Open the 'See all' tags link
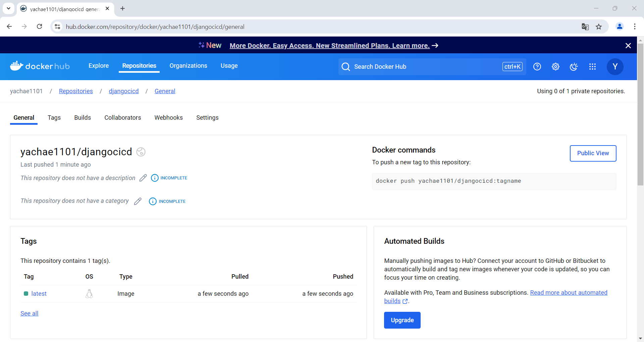Screen dimensions: 644x342 pos(30,313)
